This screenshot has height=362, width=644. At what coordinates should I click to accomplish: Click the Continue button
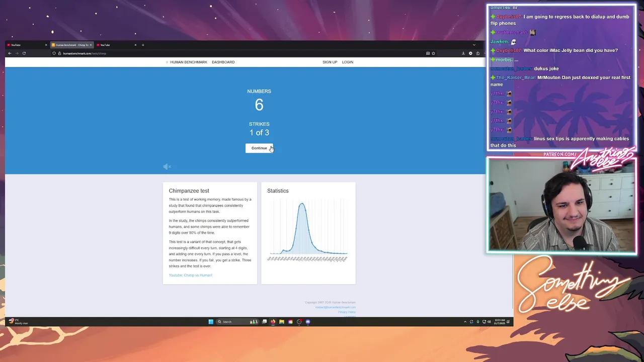[259, 148]
